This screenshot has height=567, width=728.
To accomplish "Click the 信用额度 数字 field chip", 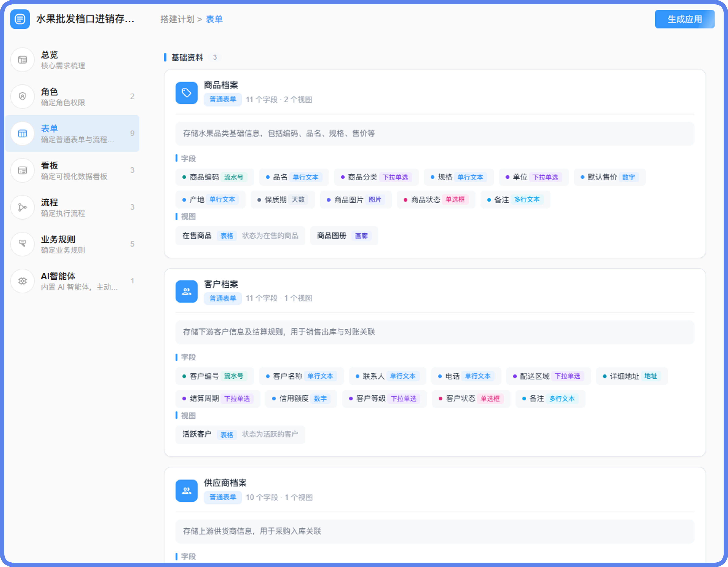I will (301, 399).
